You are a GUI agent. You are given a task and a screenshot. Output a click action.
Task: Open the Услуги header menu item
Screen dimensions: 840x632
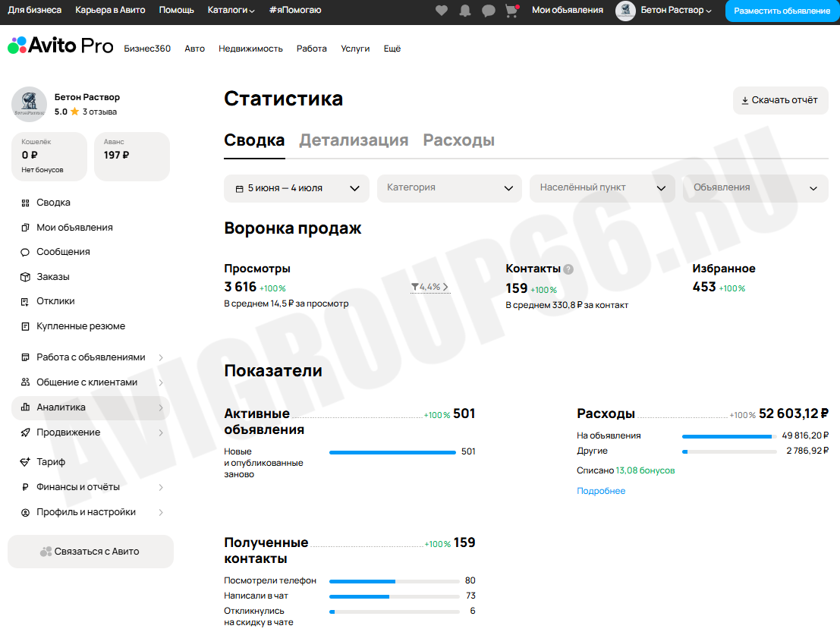(x=355, y=49)
